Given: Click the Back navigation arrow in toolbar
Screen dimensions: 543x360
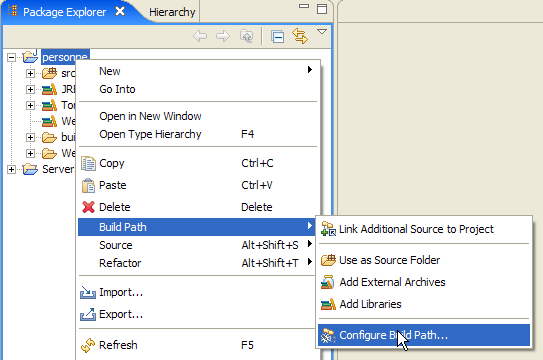Looking at the screenshot, I should click(x=200, y=36).
